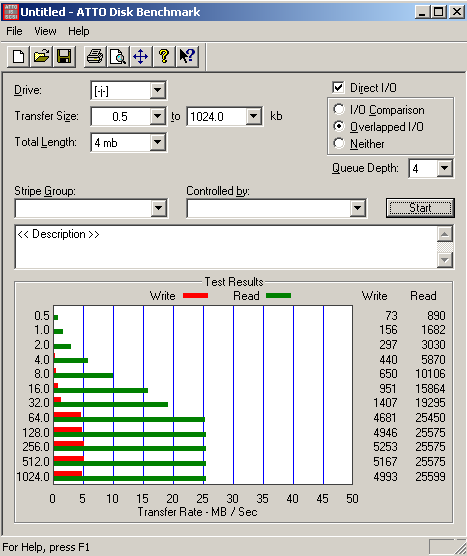Click the Test Results group title
This screenshot has width=467, height=556.
234,282
